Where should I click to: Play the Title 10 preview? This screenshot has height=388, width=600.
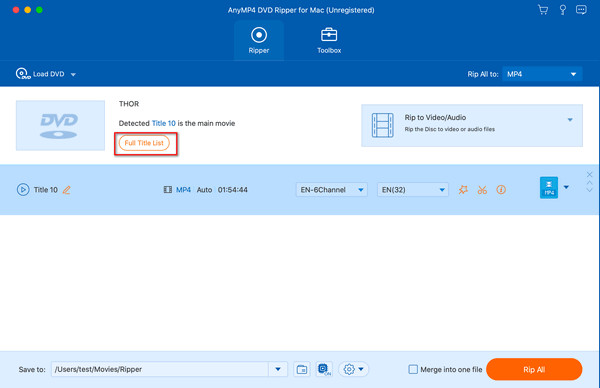(x=23, y=189)
